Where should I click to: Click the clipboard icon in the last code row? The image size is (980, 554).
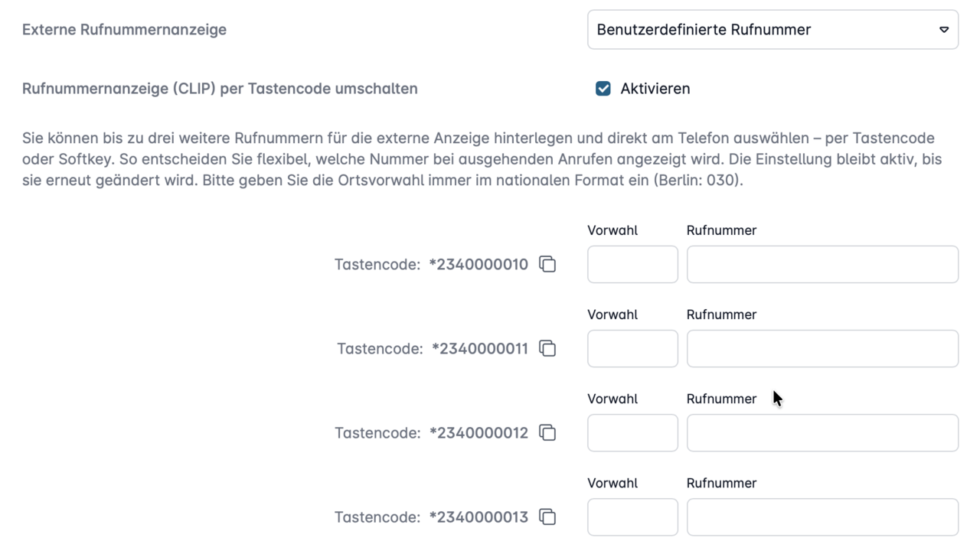point(547,517)
